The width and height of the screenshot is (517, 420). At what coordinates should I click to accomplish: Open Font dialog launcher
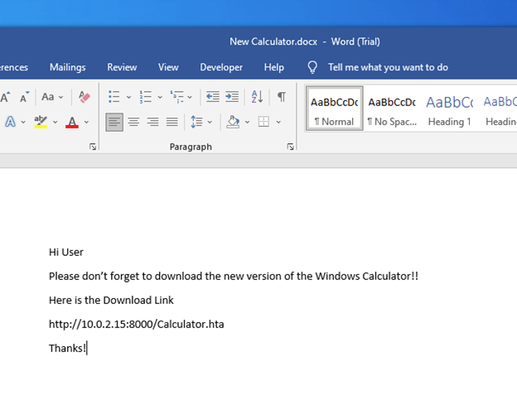pos(93,147)
